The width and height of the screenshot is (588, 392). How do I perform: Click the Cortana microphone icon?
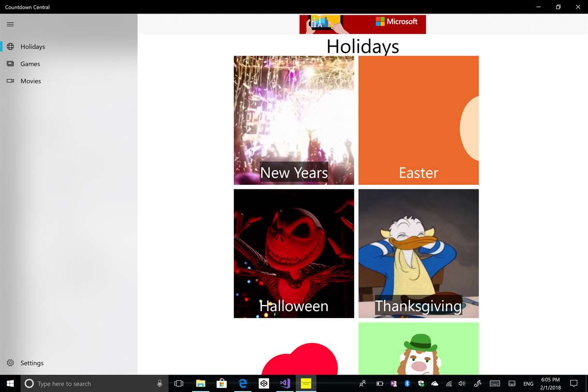pyautogui.click(x=160, y=383)
